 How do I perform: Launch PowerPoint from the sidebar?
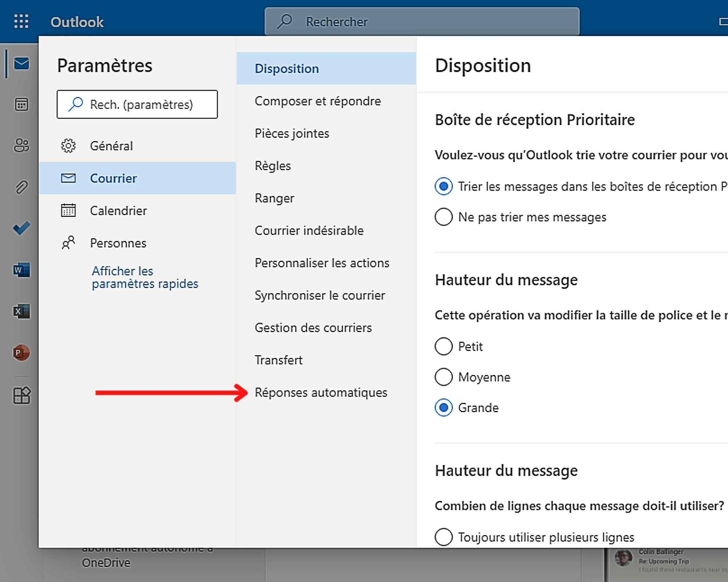21,352
